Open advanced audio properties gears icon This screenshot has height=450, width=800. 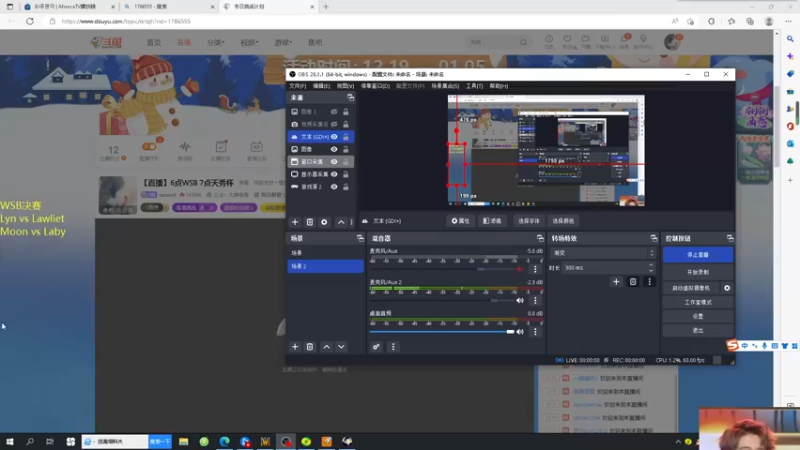[376, 347]
